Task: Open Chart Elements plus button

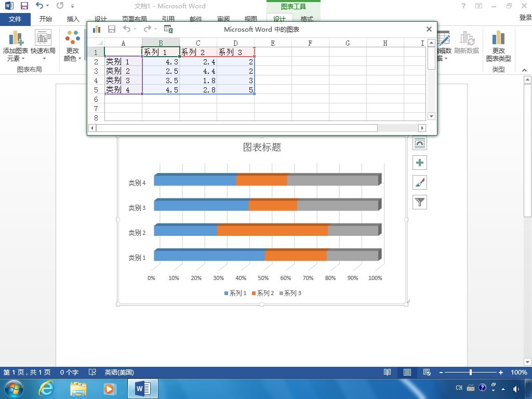Action: (420, 163)
